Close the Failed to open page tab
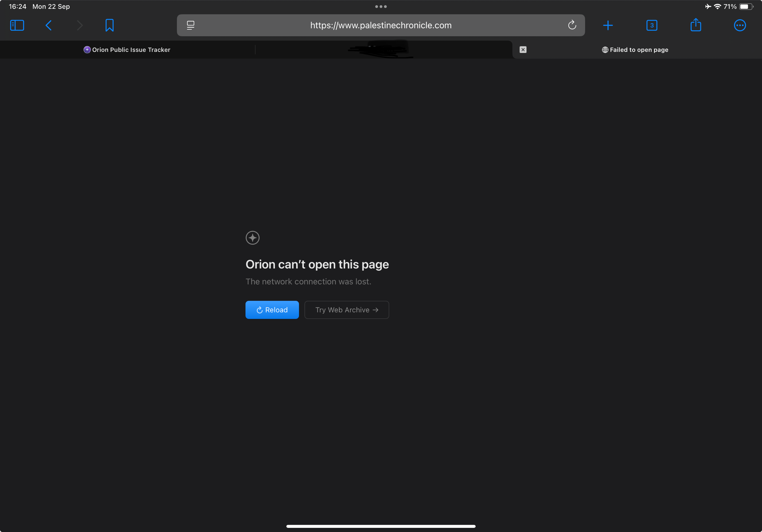 [523, 50]
